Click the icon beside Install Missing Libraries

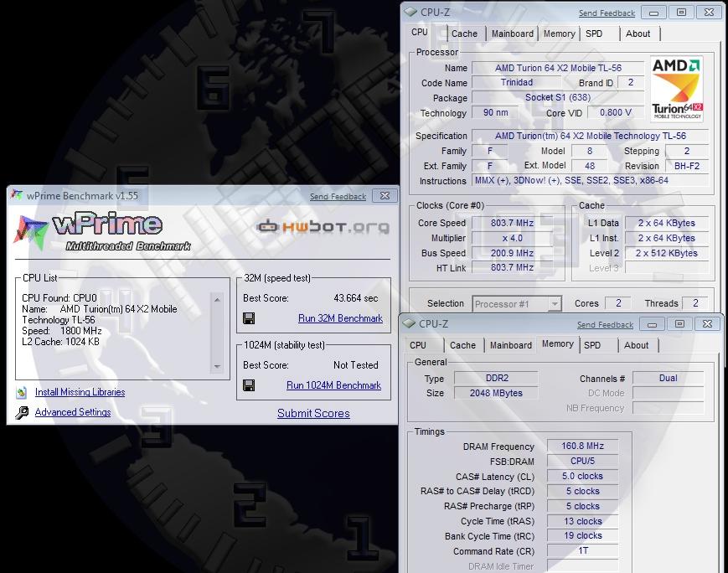coord(21,392)
